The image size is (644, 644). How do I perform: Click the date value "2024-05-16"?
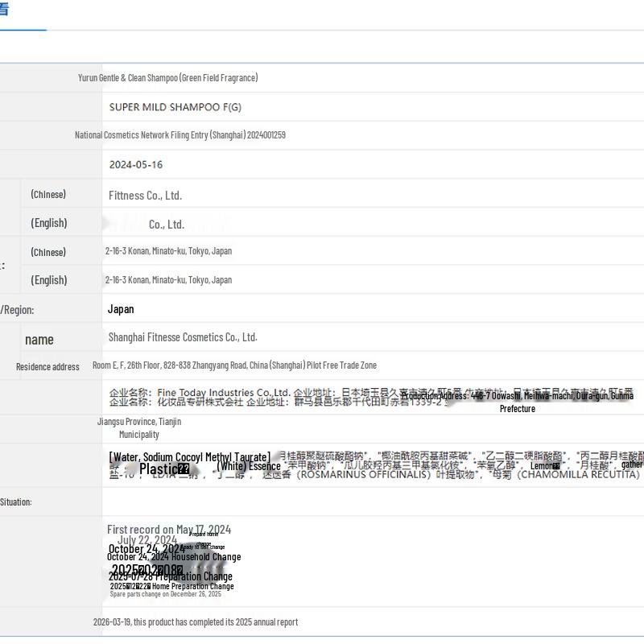[136, 165]
